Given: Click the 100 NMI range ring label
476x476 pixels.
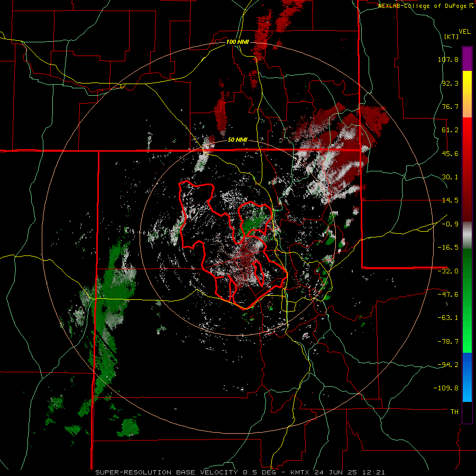Looking at the screenshot, I should (237, 42).
